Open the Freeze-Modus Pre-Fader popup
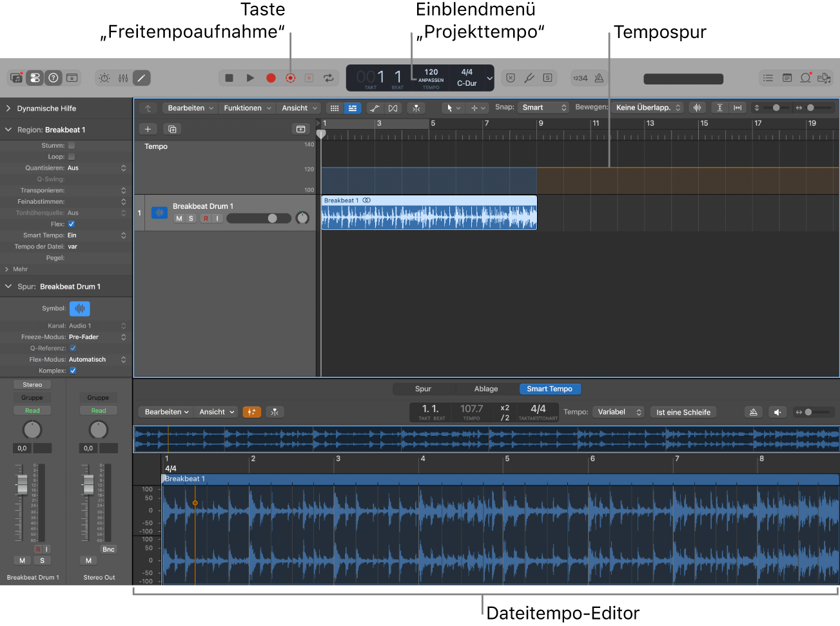 point(97,337)
